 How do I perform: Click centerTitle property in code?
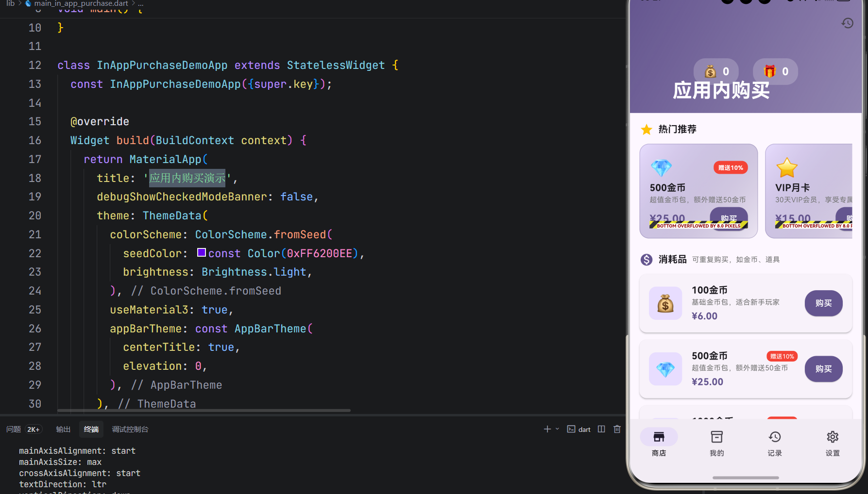coord(159,347)
